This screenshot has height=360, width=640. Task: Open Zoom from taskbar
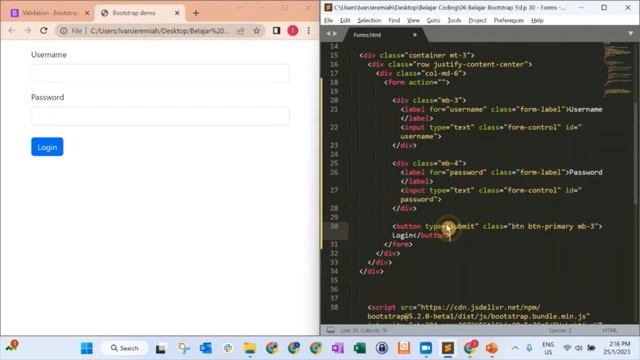(x=426, y=348)
